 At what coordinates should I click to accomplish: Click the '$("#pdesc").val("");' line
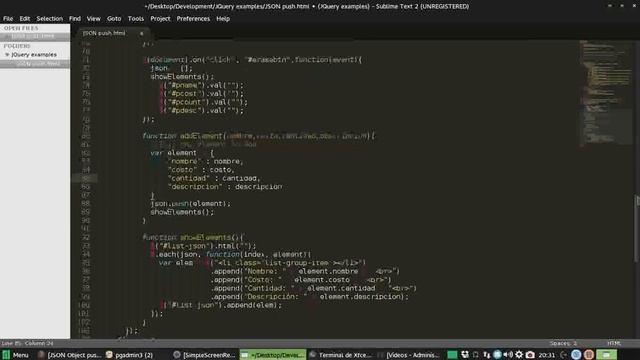201,111
